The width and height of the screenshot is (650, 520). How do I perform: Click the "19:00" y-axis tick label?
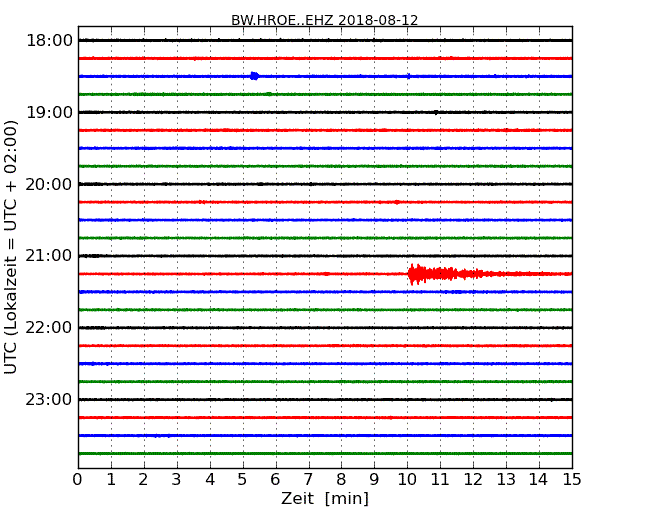click(49, 112)
